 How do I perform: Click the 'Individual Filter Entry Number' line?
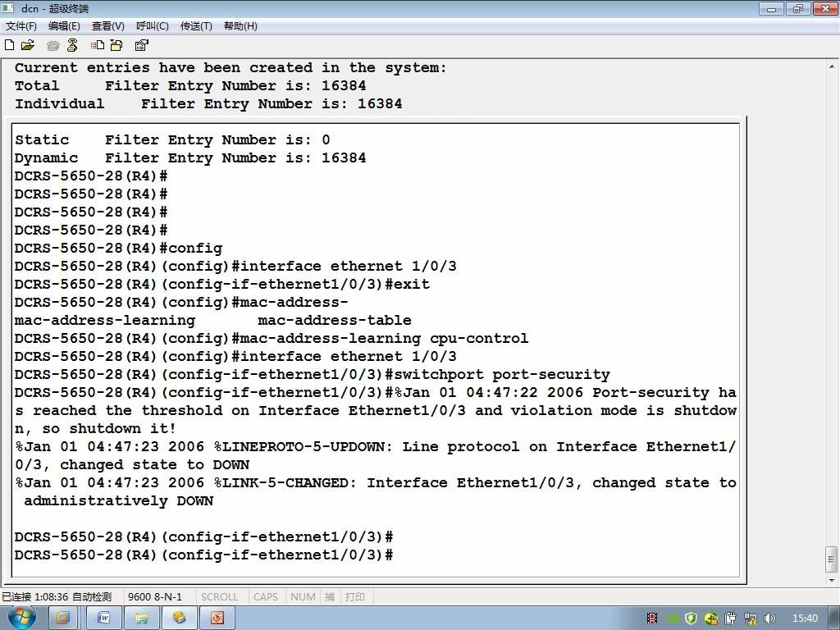tap(208, 104)
